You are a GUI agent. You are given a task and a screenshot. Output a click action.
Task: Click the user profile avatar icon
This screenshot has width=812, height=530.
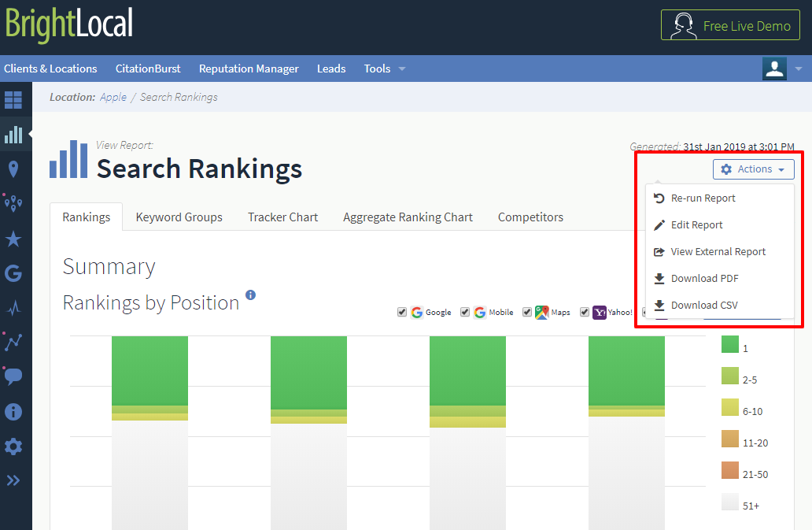click(774, 69)
